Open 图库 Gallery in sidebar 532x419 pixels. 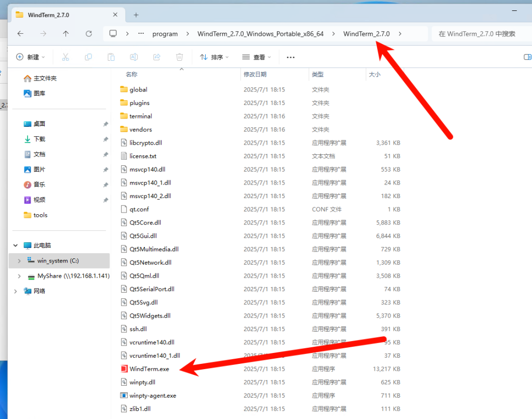coord(34,94)
